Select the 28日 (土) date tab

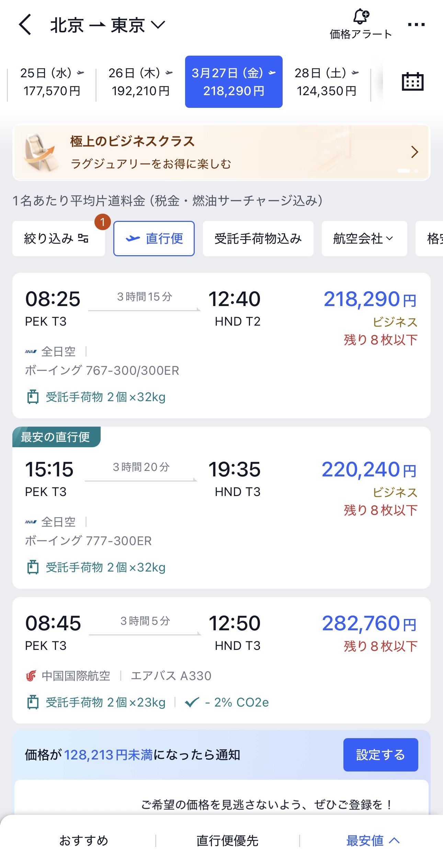coord(326,82)
